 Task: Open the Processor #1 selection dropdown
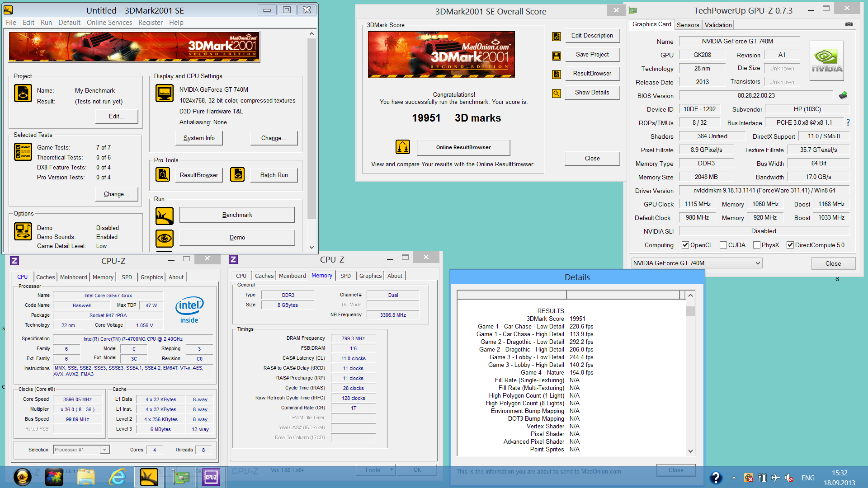tap(81, 450)
